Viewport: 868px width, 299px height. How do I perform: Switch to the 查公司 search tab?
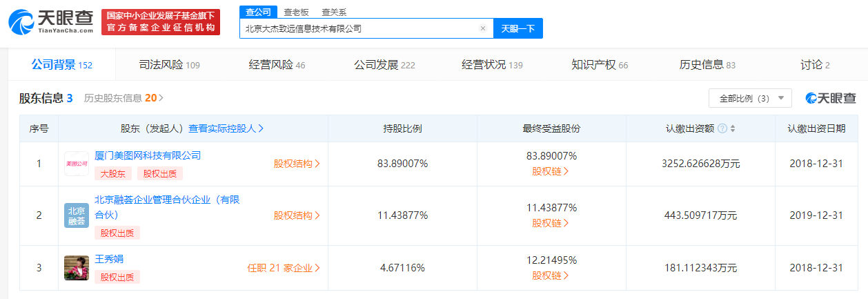point(259,12)
